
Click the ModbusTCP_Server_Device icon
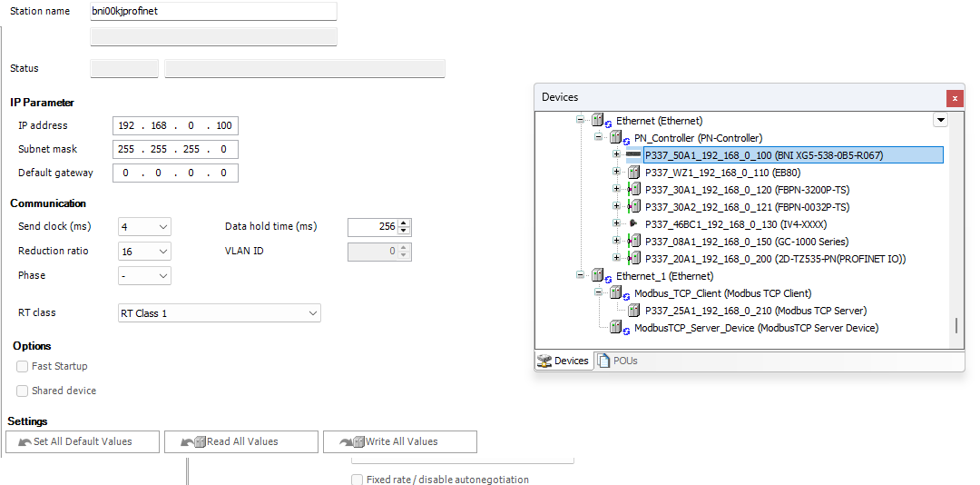point(615,328)
